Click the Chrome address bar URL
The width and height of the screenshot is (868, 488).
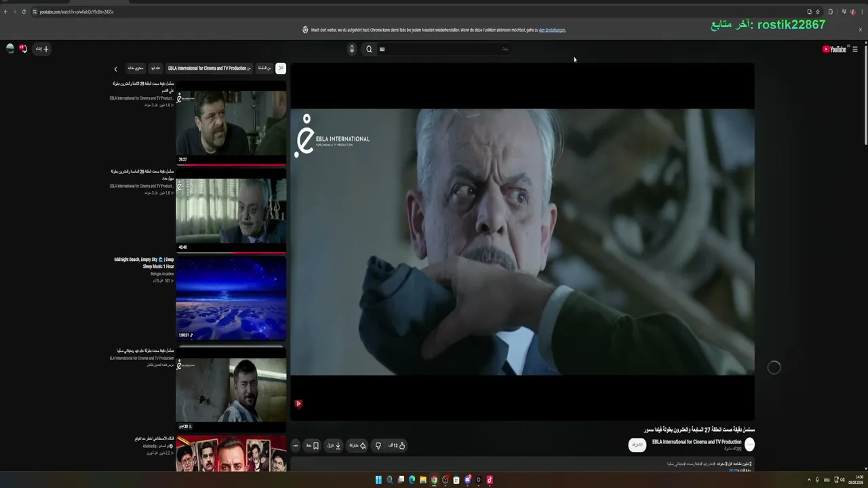tap(77, 12)
